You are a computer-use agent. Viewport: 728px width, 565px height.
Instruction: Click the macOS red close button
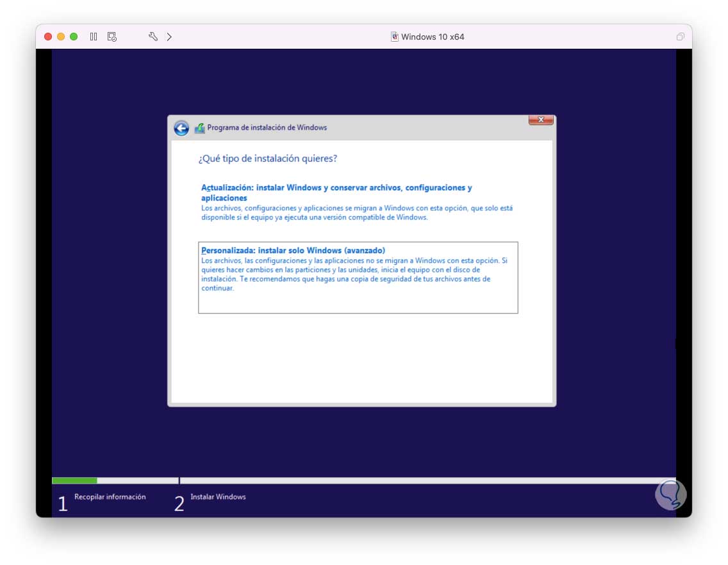48,37
